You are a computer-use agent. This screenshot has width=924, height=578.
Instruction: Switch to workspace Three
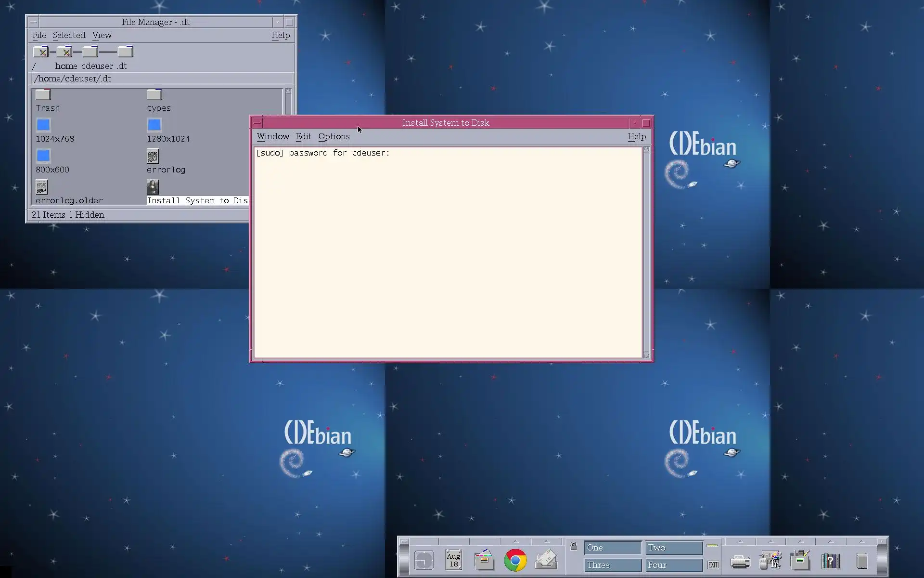pos(612,565)
